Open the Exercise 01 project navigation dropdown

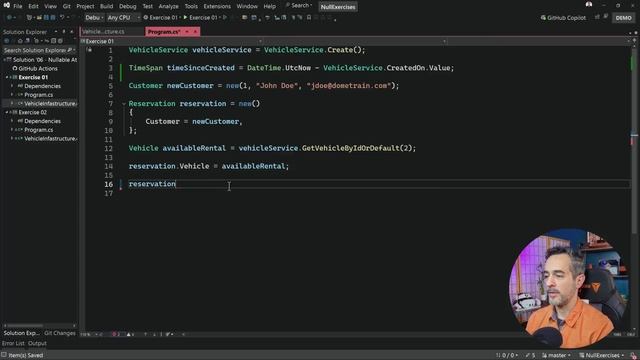point(171,41)
